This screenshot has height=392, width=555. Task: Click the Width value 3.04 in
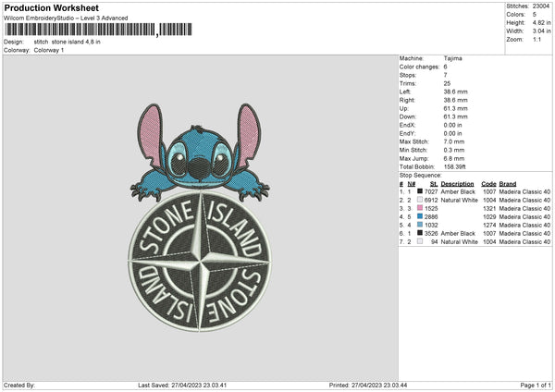pyautogui.click(x=541, y=31)
